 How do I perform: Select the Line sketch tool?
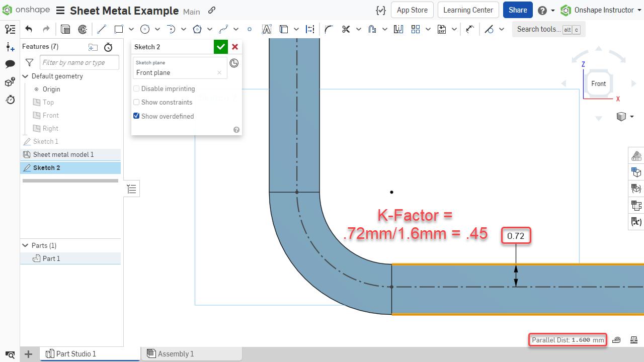102,29
